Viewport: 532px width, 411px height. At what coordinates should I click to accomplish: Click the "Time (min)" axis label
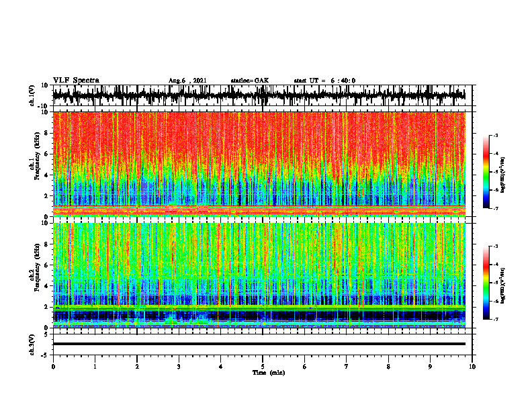click(x=269, y=373)
